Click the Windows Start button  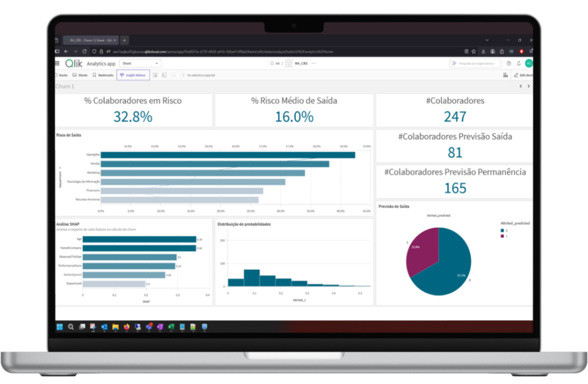[x=60, y=327]
